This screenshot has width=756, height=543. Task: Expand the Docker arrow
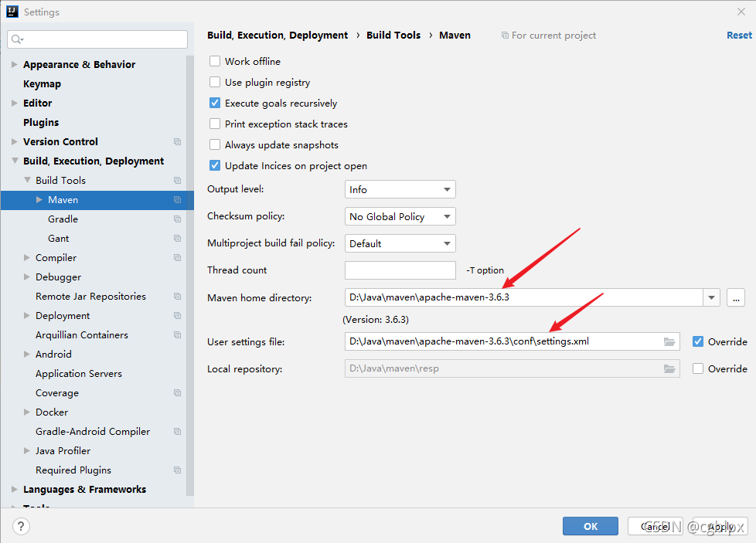[x=27, y=412]
